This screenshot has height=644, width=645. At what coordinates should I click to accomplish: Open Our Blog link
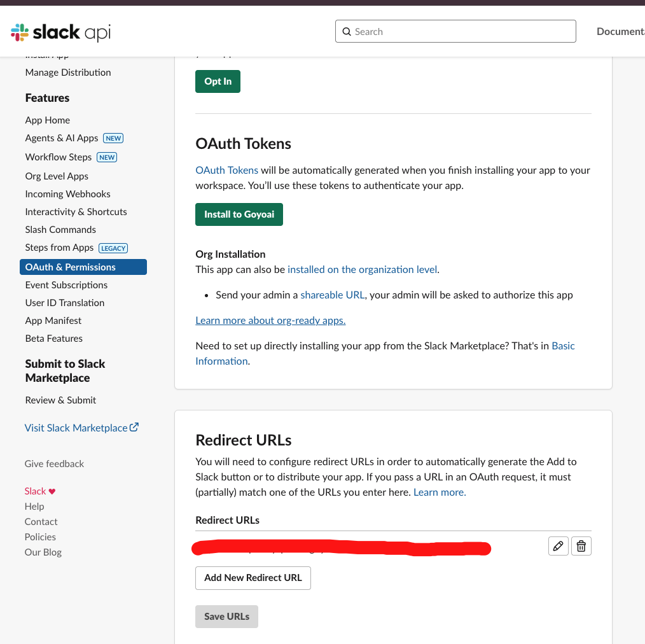(x=43, y=552)
